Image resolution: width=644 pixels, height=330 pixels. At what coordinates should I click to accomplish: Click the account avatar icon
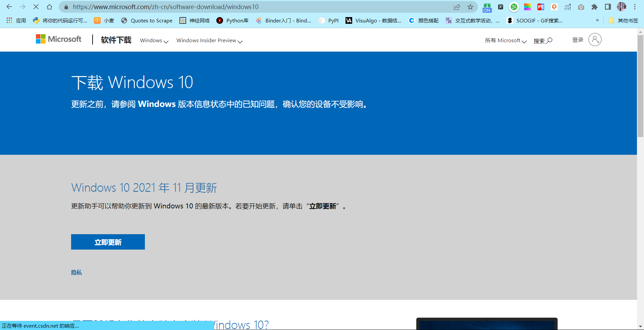point(595,40)
